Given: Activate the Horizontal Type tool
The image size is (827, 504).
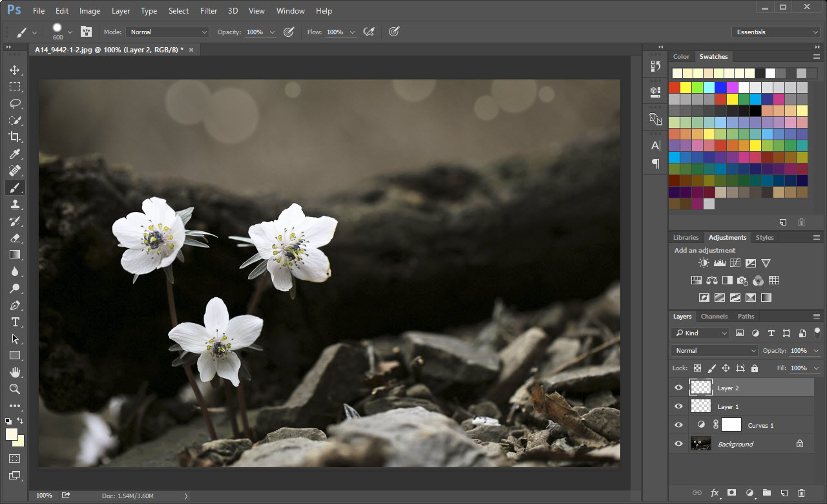Looking at the screenshot, I should click(14, 322).
